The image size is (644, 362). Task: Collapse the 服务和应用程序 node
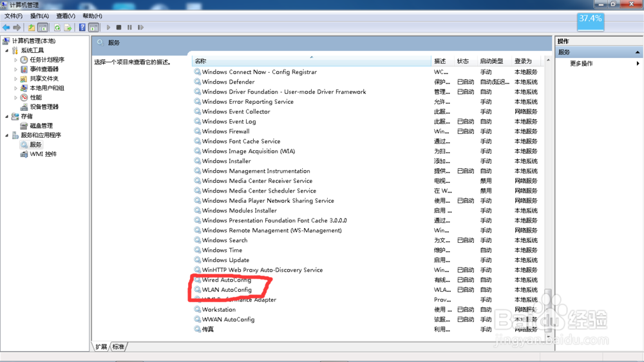pos(6,135)
